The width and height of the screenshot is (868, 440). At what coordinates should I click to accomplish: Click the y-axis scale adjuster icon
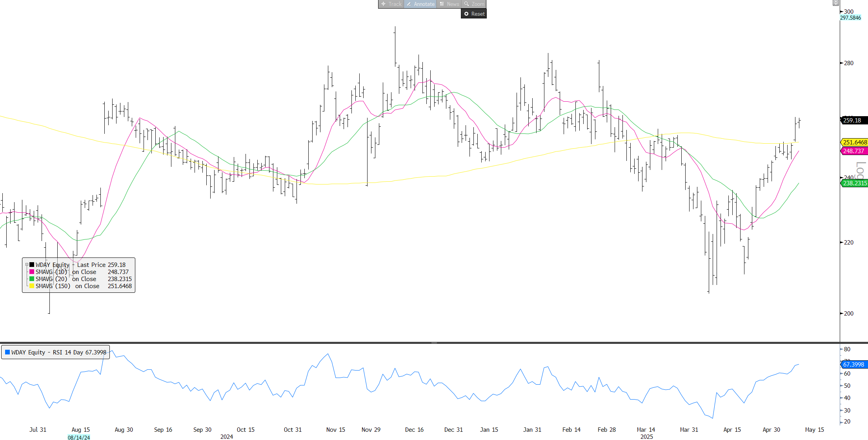tap(835, 3)
